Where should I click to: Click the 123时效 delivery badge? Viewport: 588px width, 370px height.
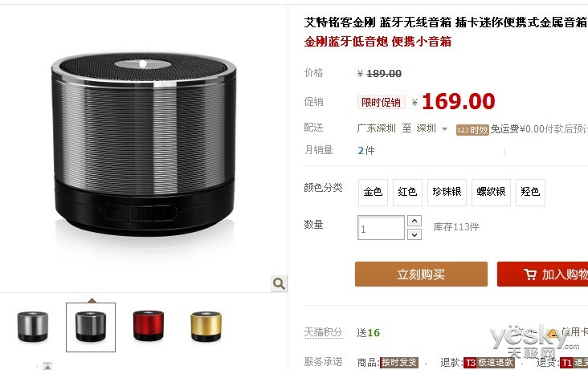tap(472, 130)
